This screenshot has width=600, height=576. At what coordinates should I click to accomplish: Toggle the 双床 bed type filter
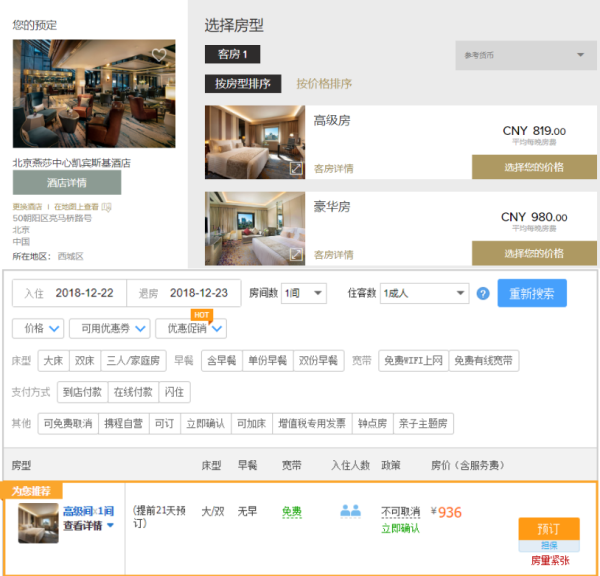pyautogui.click(x=85, y=361)
